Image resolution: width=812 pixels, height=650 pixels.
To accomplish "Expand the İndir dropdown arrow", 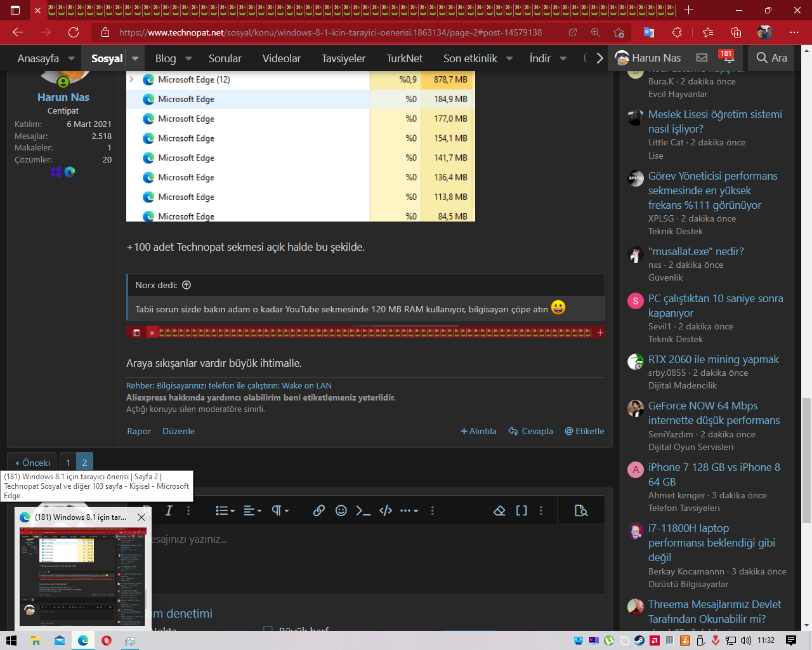I will 563,58.
